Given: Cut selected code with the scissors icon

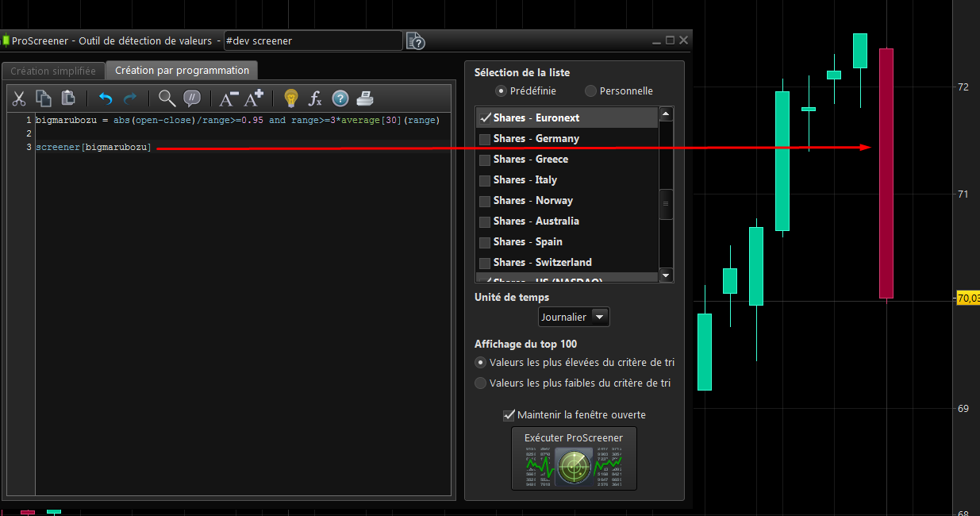Looking at the screenshot, I should (19, 98).
